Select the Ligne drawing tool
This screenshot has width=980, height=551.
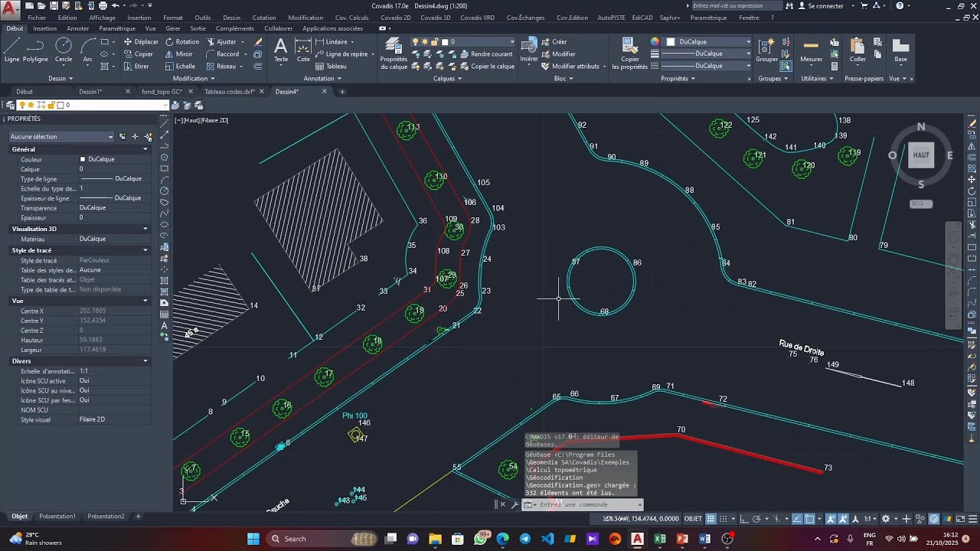[11, 51]
